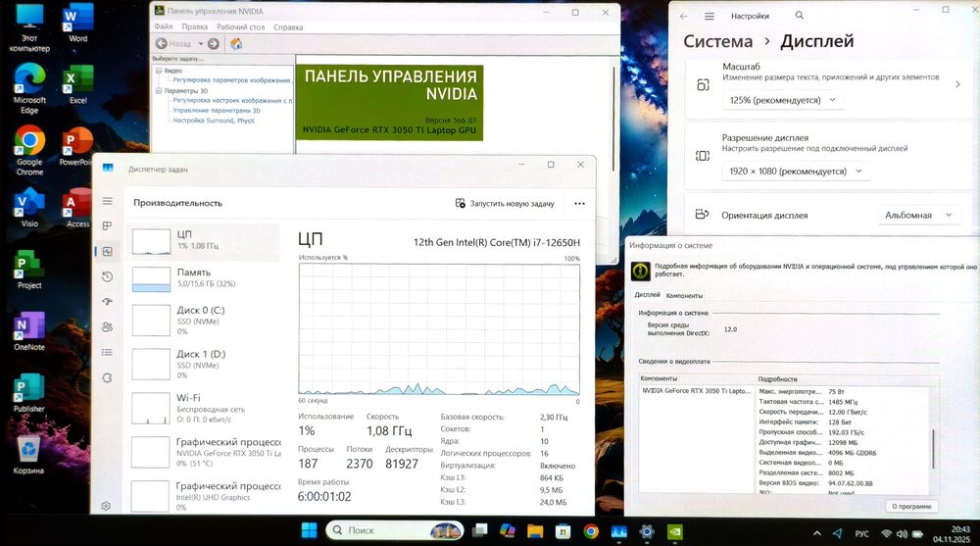Open Startup apps icon in Task Manager sidebar
The image size is (980, 546).
(x=108, y=302)
